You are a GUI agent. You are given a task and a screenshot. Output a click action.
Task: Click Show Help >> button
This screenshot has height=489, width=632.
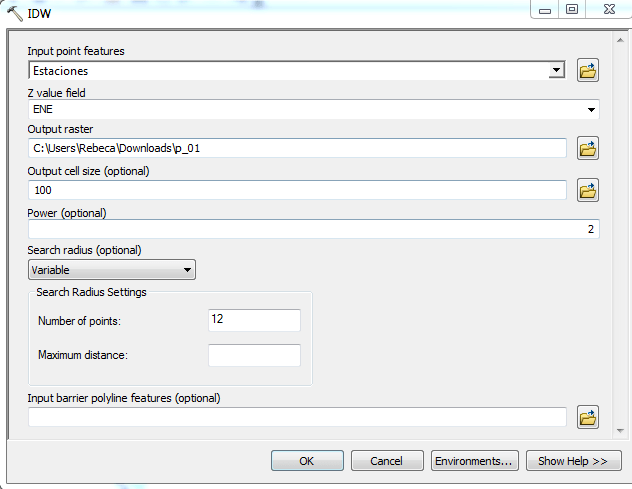573,461
